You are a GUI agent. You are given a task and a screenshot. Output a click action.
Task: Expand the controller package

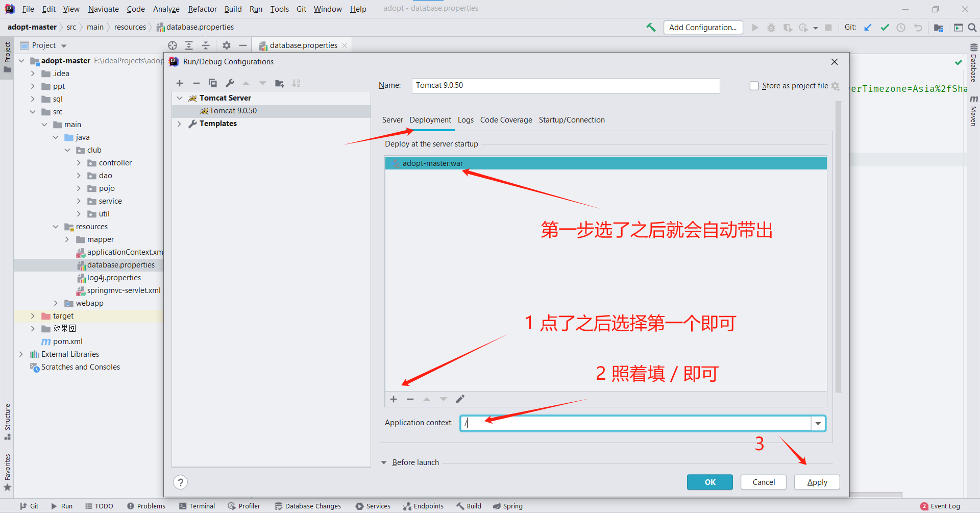click(79, 163)
